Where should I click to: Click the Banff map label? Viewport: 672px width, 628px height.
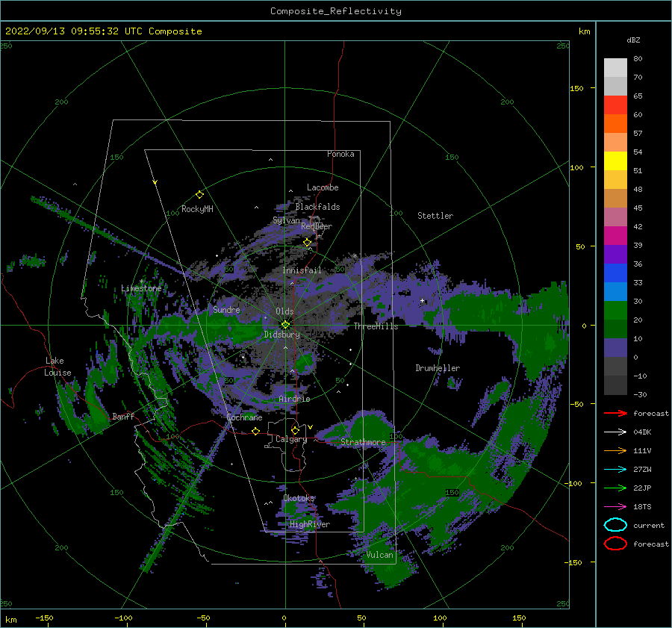pyautogui.click(x=123, y=416)
